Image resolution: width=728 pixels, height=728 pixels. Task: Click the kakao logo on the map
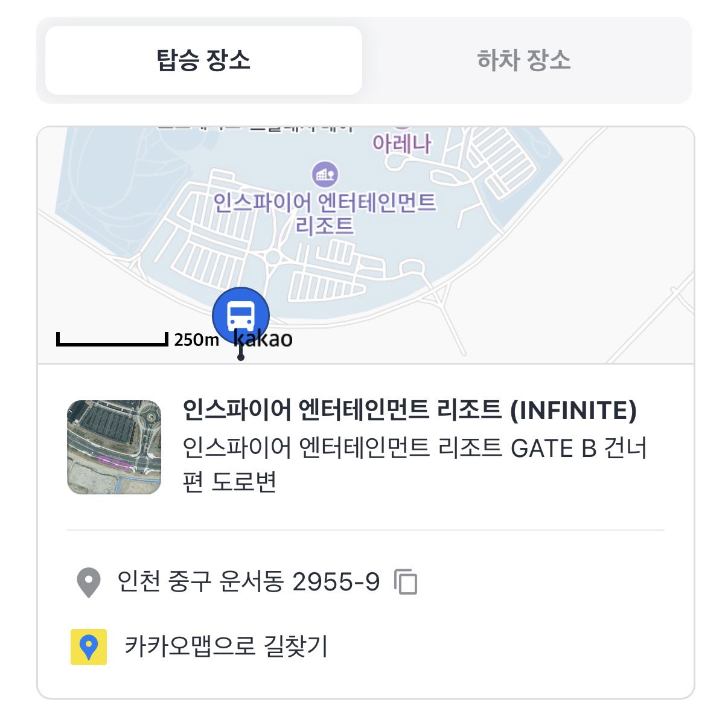tap(263, 339)
